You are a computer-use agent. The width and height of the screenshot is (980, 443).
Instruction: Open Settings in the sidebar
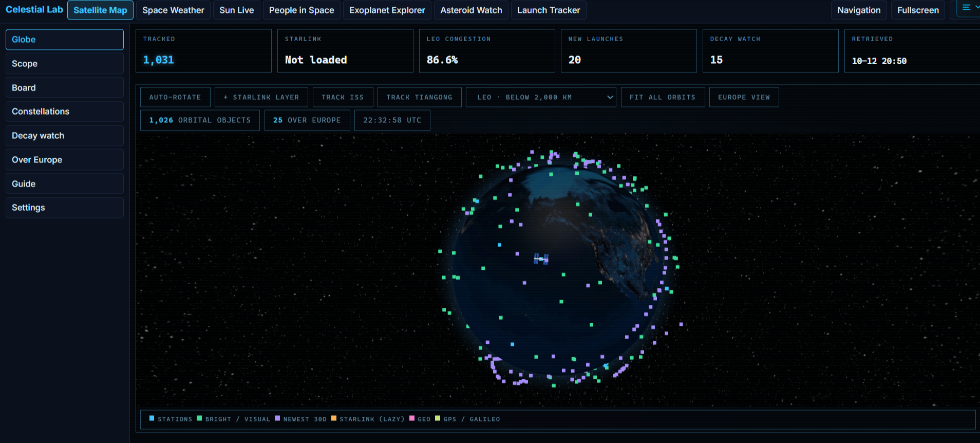click(x=65, y=208)
